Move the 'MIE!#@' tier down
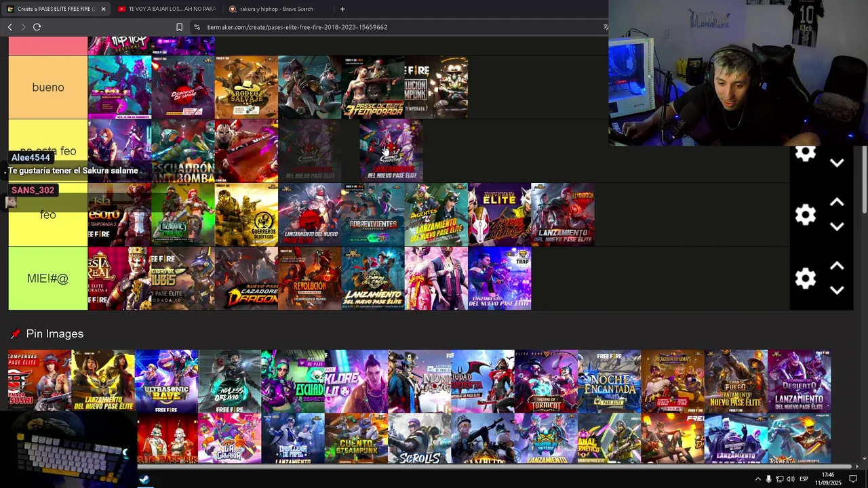Screen dimensions: 868x488 [837, 290]
